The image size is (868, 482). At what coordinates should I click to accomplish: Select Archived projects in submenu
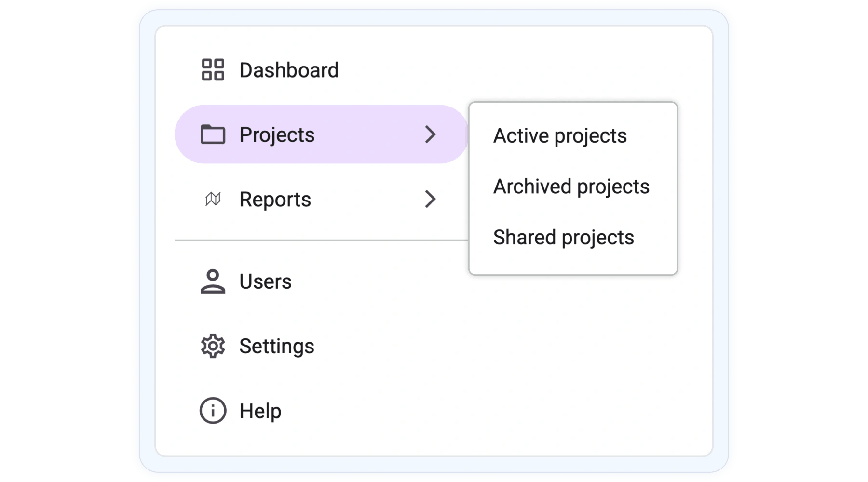571,187
